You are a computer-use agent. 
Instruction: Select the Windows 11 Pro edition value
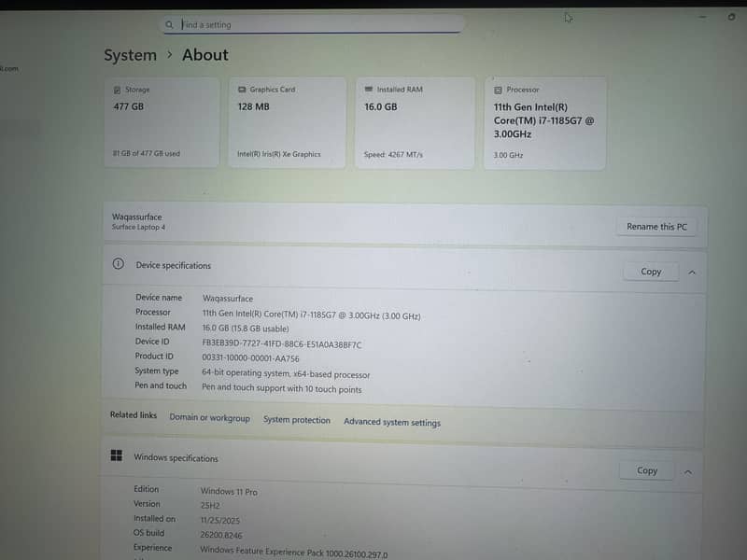point(229,492)
